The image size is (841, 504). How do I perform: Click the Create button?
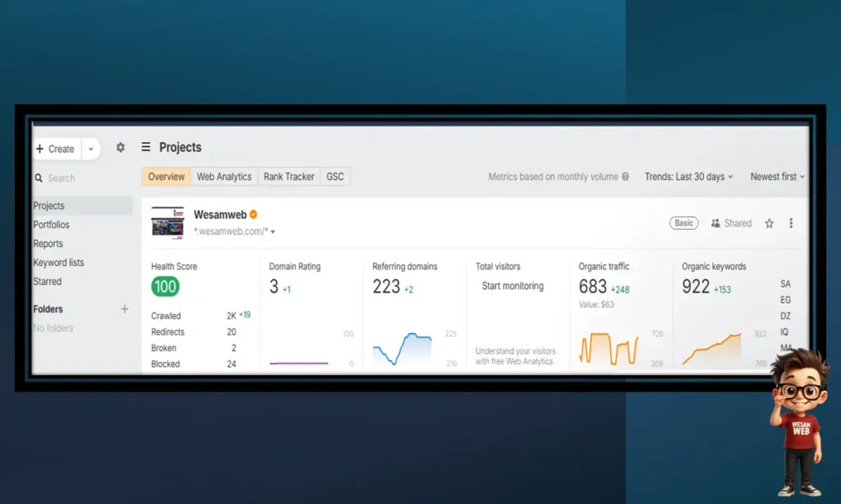(x=56, y=149)
